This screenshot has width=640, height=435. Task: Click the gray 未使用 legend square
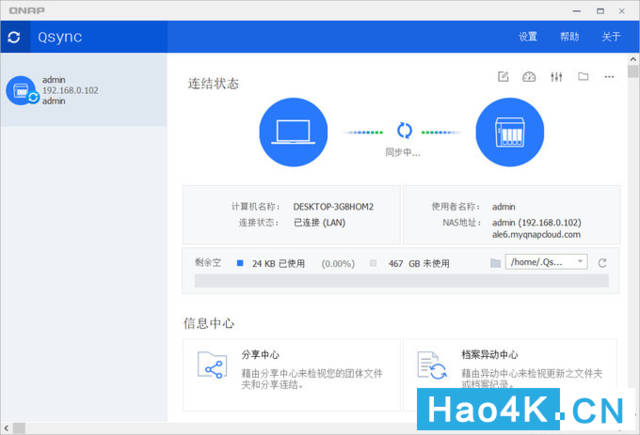coord(373,263)
